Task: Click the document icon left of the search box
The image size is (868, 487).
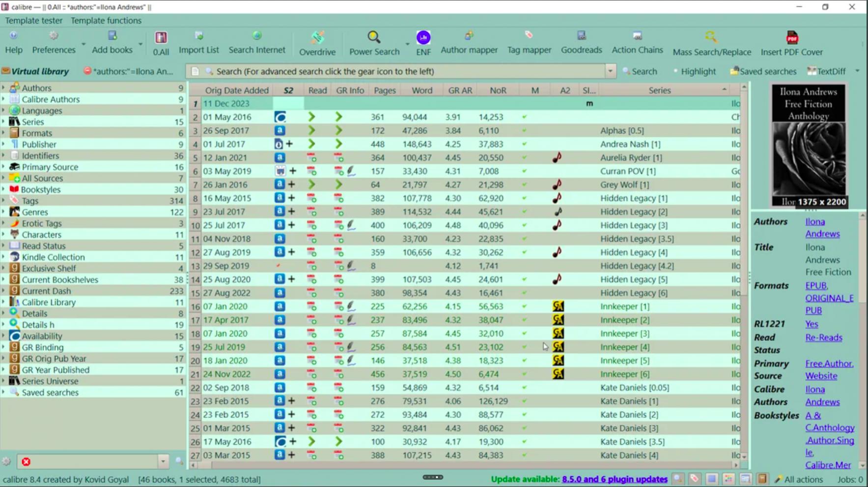Action: (x=195, y=71)
